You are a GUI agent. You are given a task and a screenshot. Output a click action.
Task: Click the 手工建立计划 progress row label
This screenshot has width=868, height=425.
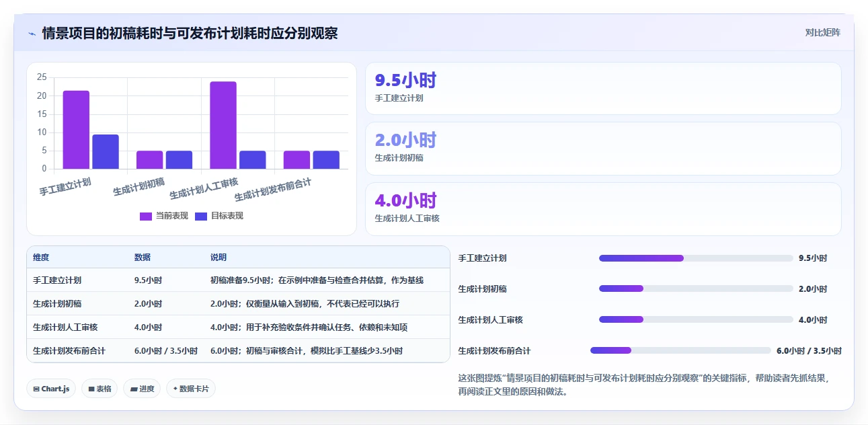point(482,258)
